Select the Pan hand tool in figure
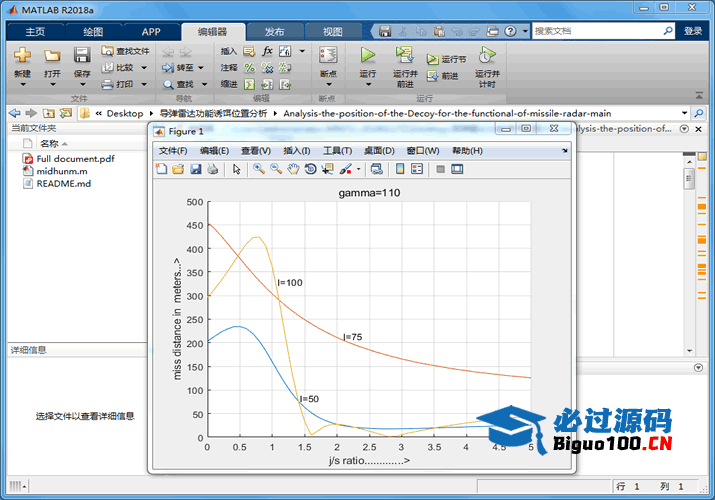 (x=293, y=169)
